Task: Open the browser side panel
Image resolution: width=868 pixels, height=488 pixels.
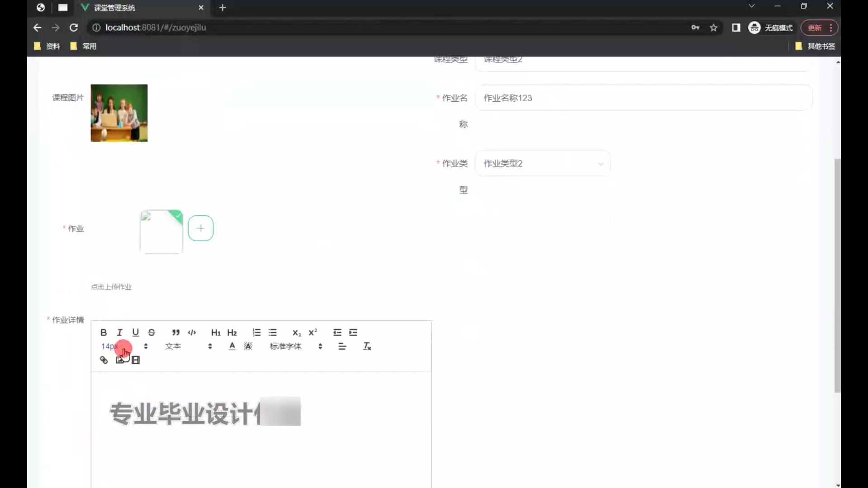Action: pyautogui.click(x=736, y=28)
